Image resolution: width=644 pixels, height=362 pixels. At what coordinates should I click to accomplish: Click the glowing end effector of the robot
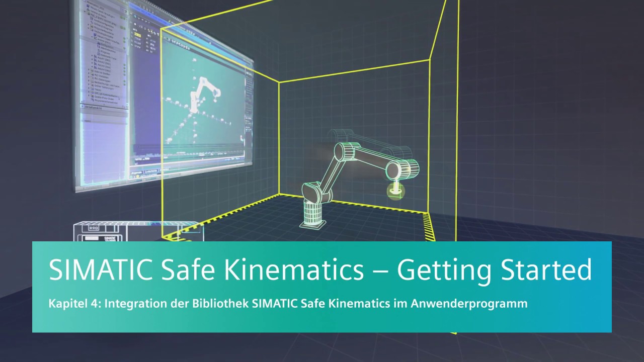point(396,191)
